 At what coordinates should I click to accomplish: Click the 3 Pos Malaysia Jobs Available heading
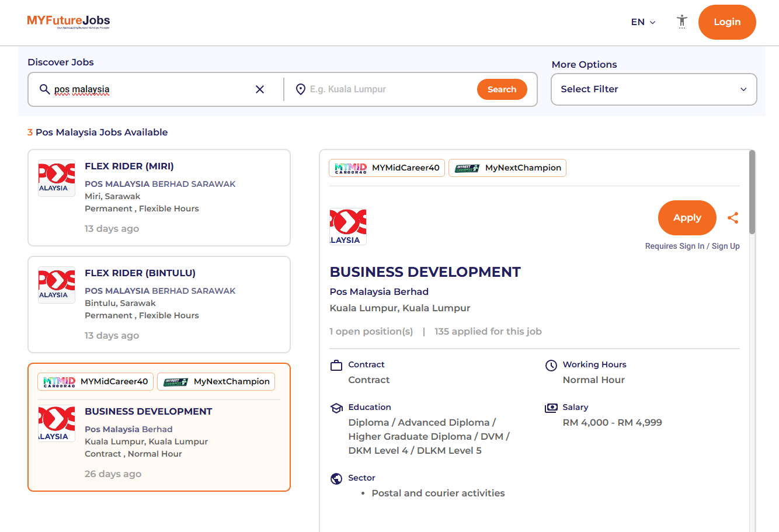coord(98,132)
